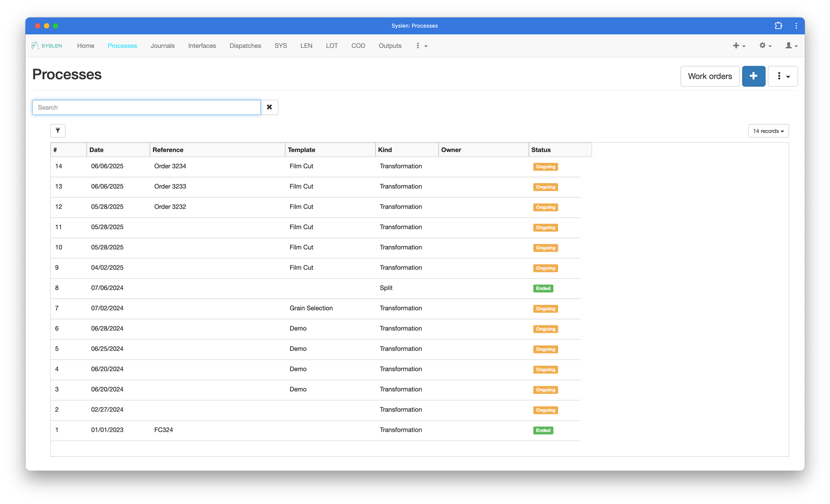This screenshot has height=504, width=830.
Task: Clear the search with X button
Action: (x=269, y=107)
